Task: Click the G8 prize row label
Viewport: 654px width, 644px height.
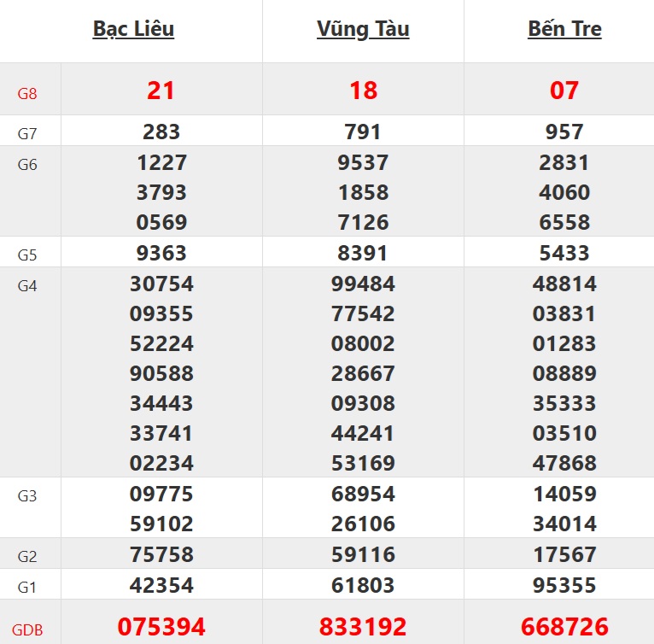Action: click(x=27, y=93)
